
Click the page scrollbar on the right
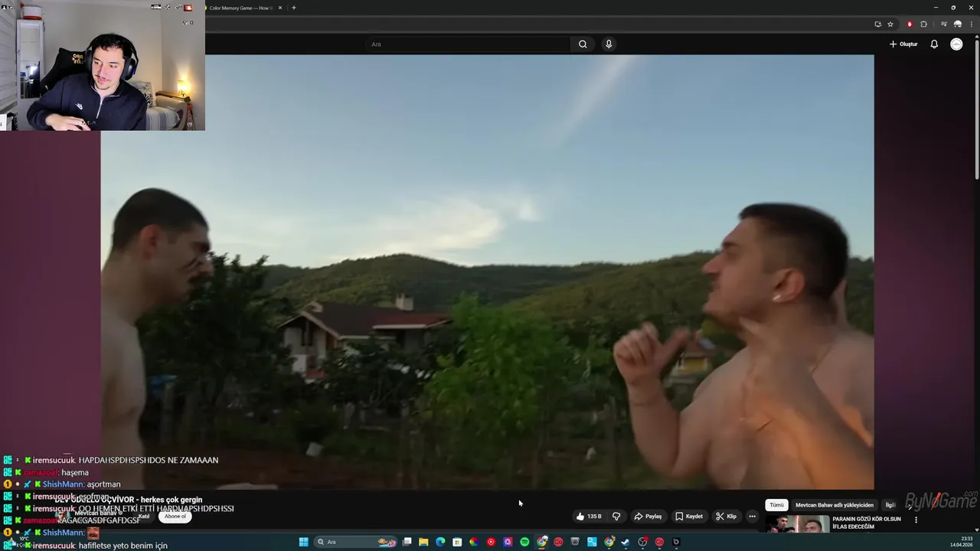click(x=977, y=111)
